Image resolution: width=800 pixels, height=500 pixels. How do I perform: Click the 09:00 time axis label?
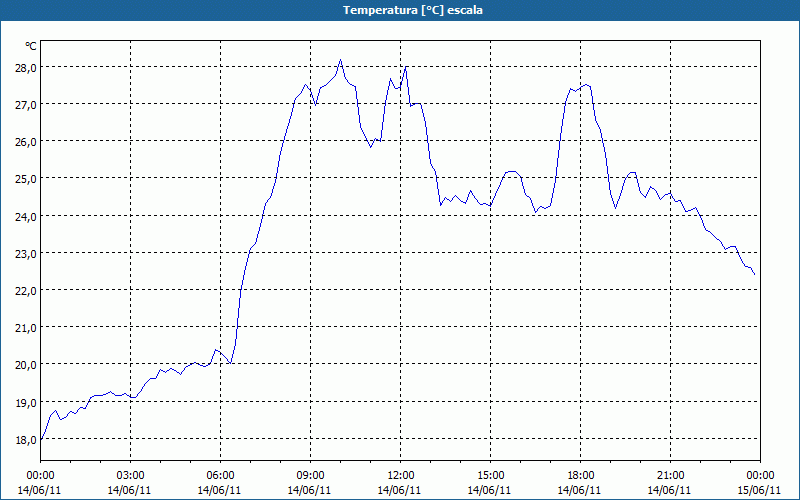310,476
